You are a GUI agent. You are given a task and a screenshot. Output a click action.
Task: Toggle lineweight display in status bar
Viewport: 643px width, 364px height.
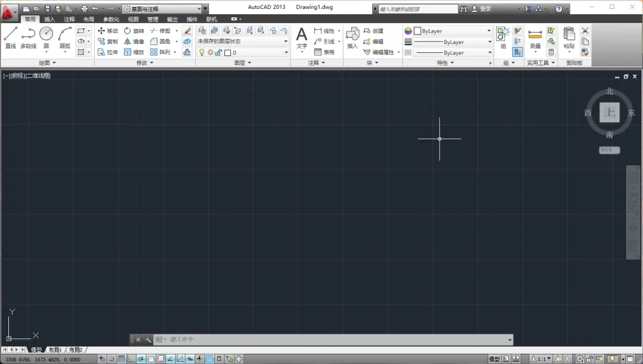(199, 359)
